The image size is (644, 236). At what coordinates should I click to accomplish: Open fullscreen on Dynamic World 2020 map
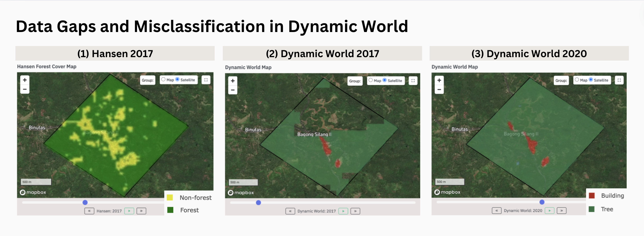619,80
